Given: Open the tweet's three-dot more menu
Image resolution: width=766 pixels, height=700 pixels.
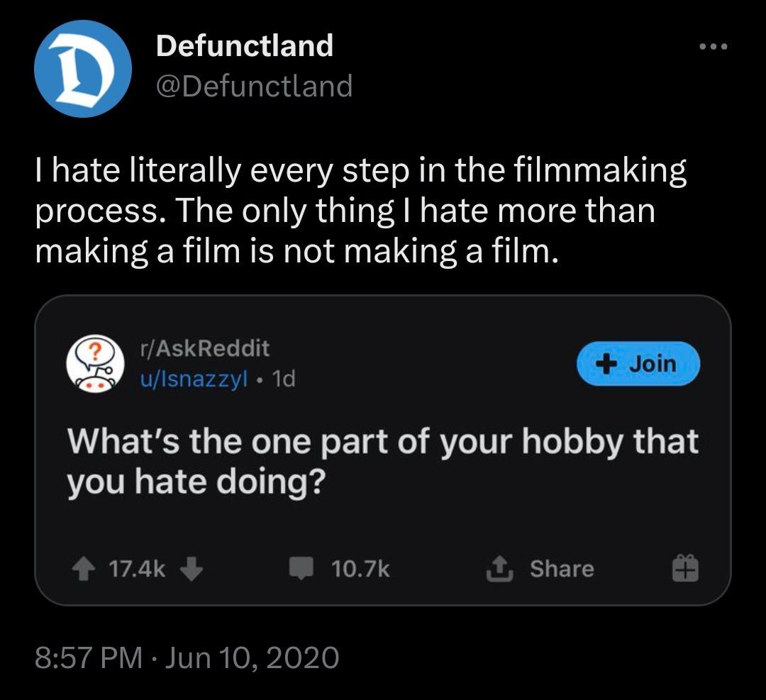Looking at the screenshot, I should (713, 48).
